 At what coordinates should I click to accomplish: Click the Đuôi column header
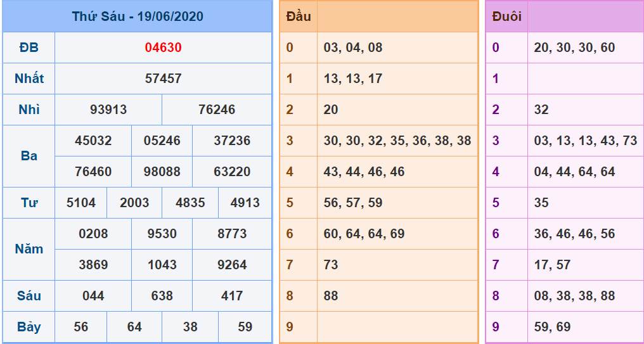[x=506, y=16]
